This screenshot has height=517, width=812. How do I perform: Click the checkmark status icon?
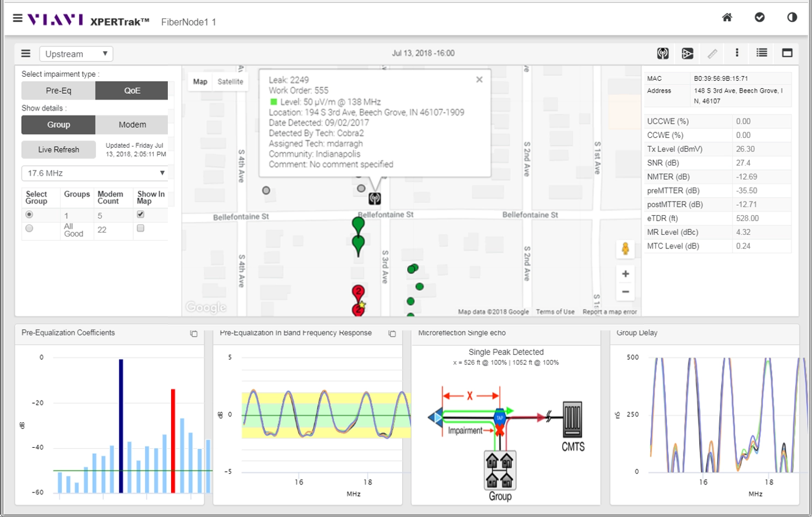[761, 17]
